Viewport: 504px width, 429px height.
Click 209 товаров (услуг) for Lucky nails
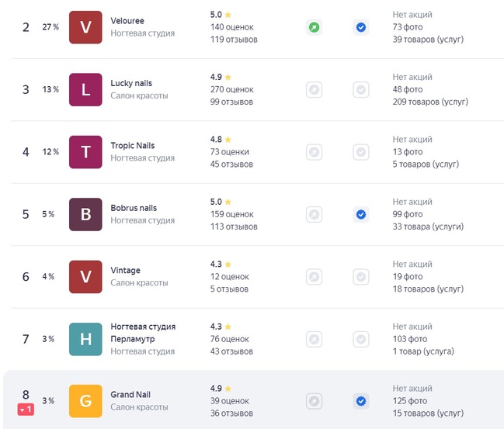430,102
